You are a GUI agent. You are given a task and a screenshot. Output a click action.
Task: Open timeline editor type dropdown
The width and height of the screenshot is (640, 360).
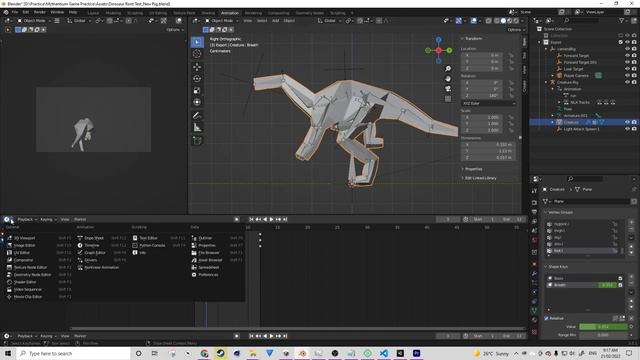coord(8,220)
